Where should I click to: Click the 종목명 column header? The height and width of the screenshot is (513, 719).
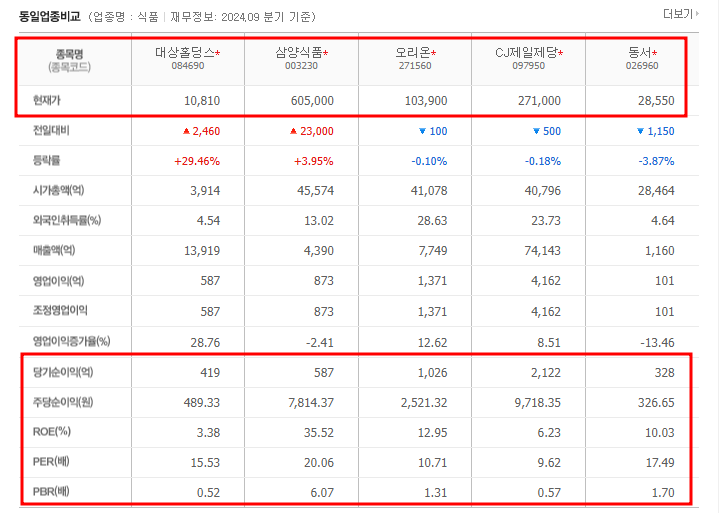pyautogui.click(x=69, y=54)
